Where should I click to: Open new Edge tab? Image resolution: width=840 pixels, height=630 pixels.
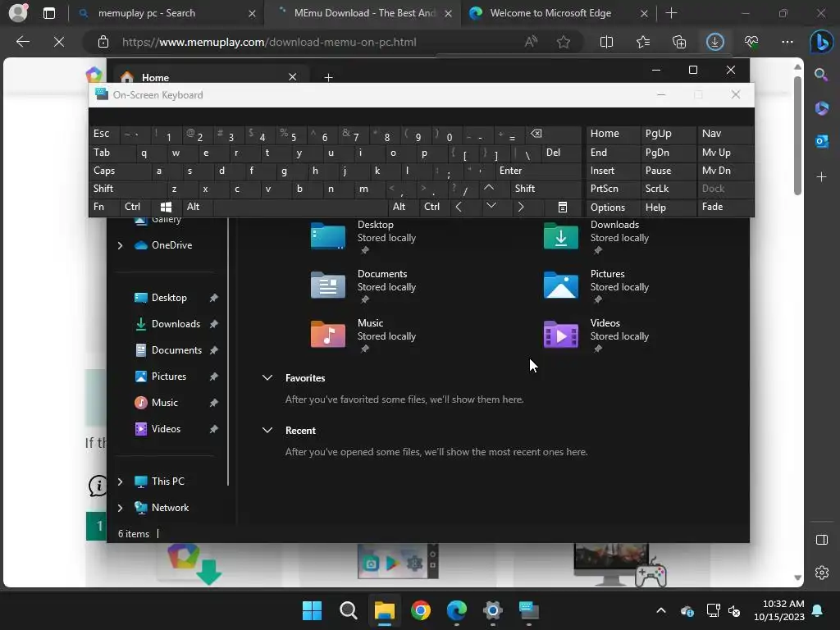click(671, 13)
